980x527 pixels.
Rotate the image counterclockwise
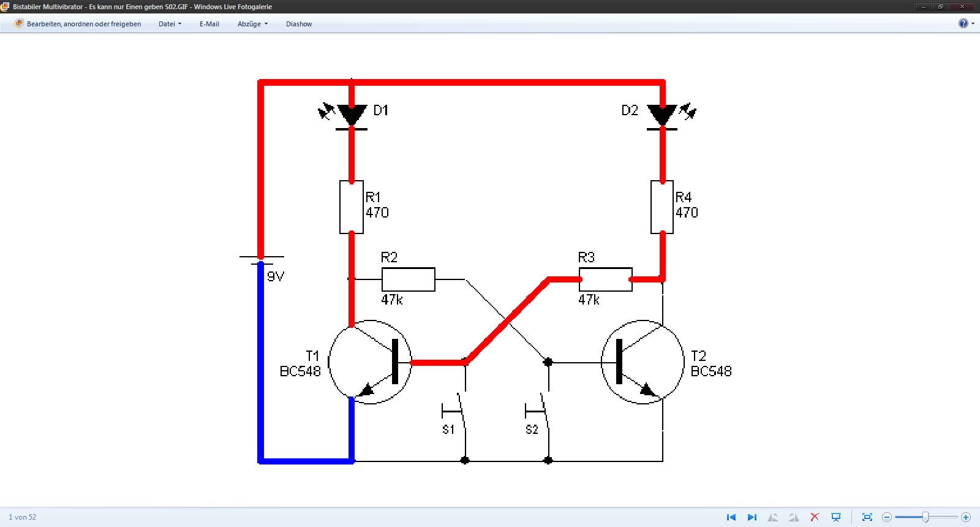tap(773, 517)
